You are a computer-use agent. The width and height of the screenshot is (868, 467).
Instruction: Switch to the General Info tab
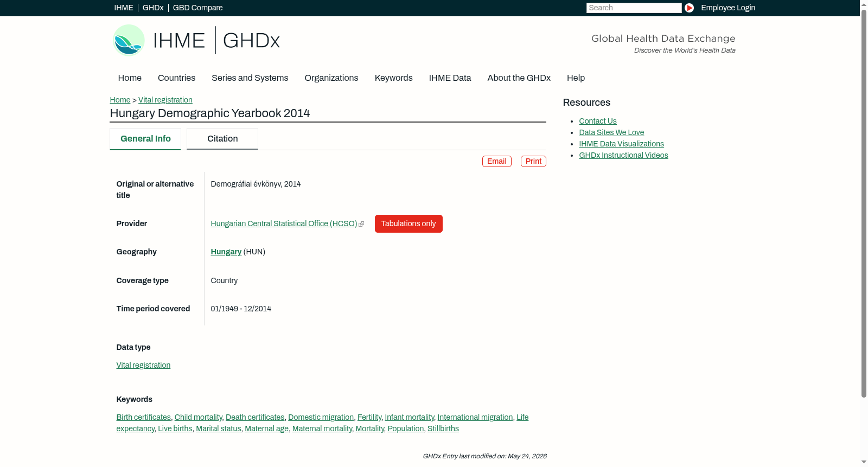coord(145,139)
